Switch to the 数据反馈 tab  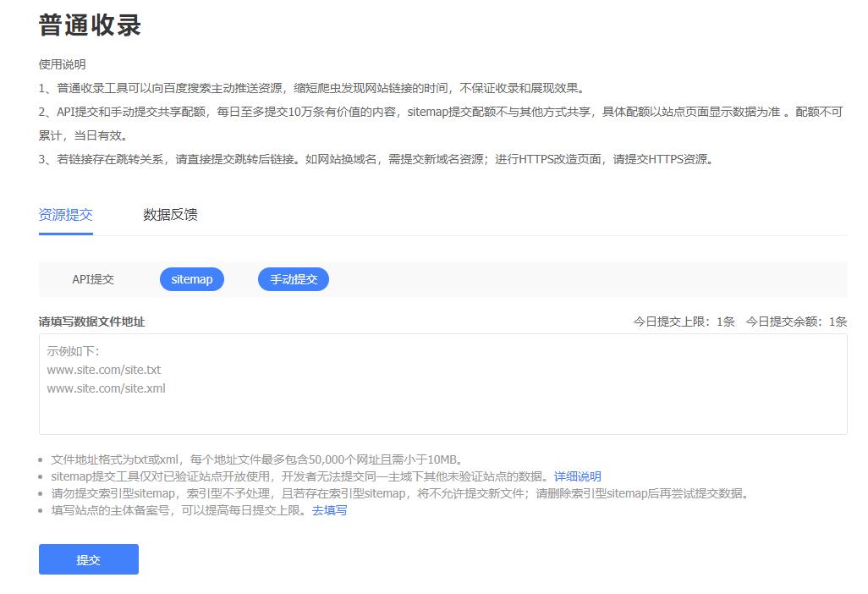click(x=169, y=215)
